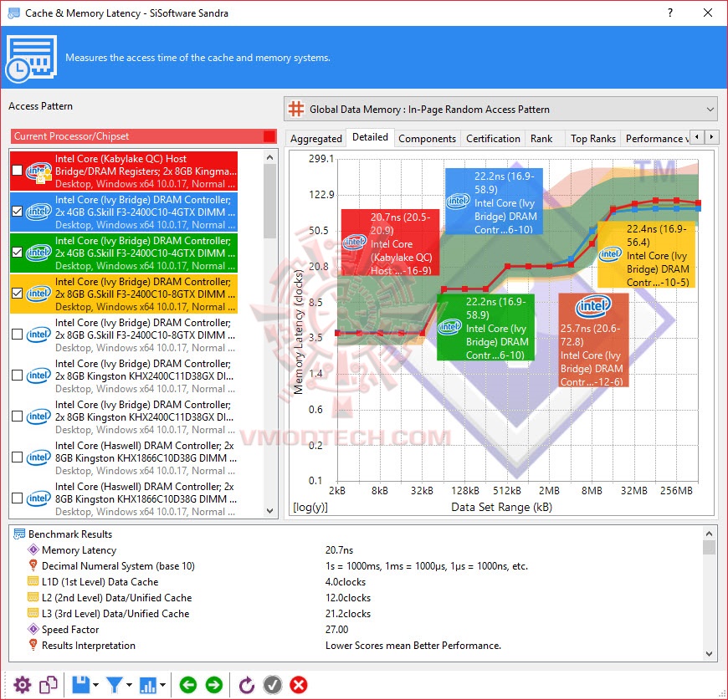Click the L2 Data/Unified Cache icon
The image size is (728, 700).
click(33, 597)
